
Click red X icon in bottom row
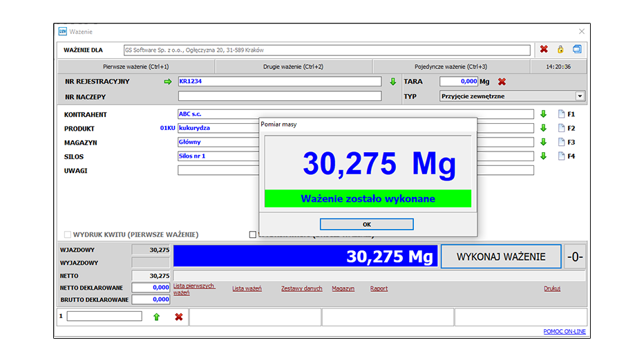click(x=178, y=317)
